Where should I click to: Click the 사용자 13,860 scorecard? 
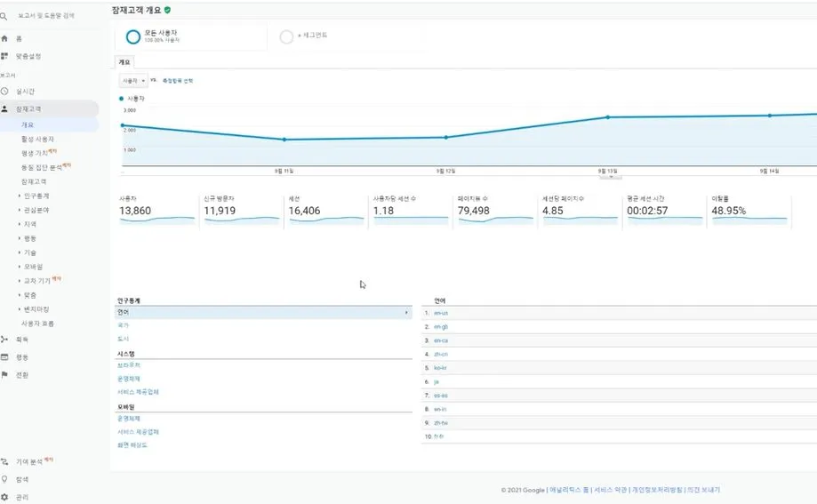click(x=156, y=211)
